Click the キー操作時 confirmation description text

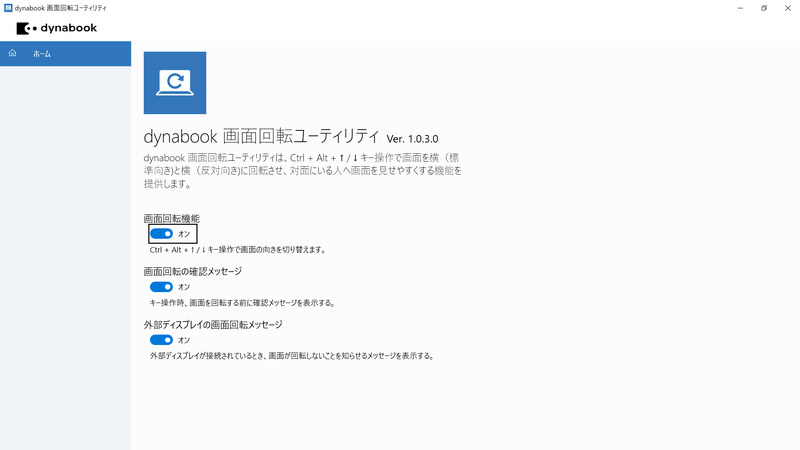point(242,303)
